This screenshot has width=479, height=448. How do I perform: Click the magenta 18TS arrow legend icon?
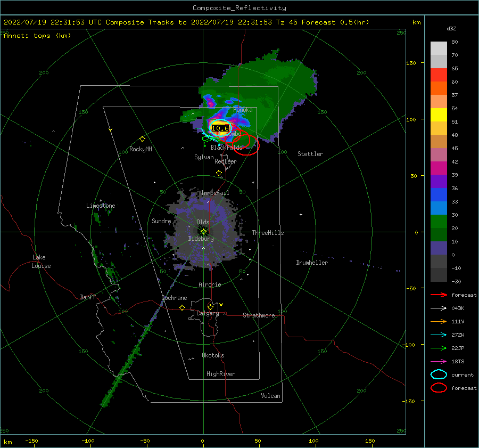pyautogui.click(x=439, y=362)
